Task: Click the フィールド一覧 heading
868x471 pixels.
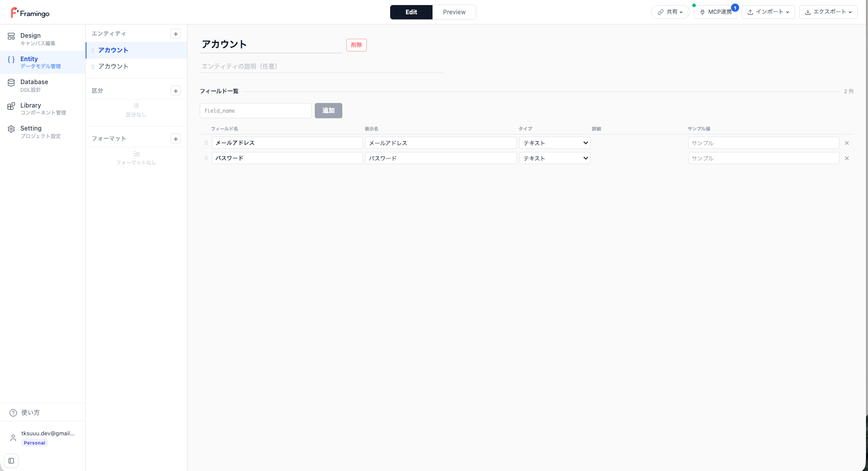Action: (219, 91)
